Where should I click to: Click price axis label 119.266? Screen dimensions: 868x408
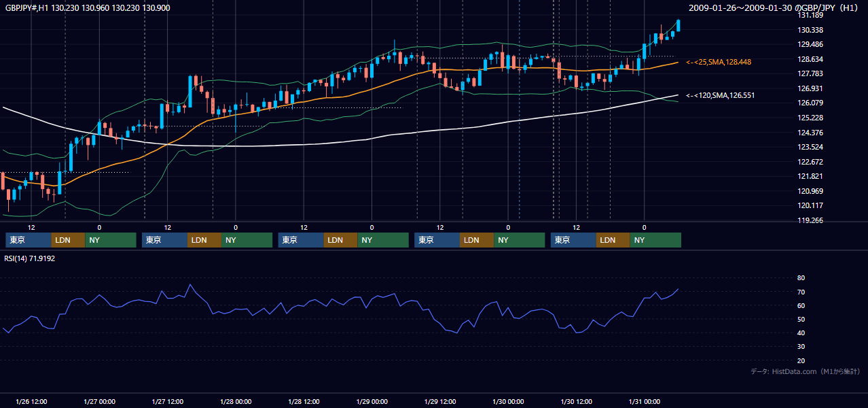tap(810, 220)
